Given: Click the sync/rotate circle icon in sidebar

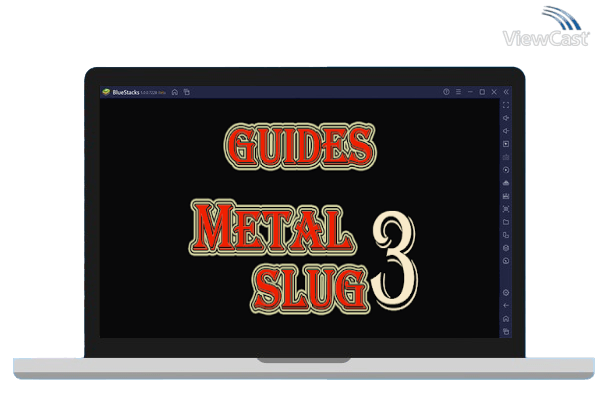Looking at the screenshot, I should click(506, 170).
